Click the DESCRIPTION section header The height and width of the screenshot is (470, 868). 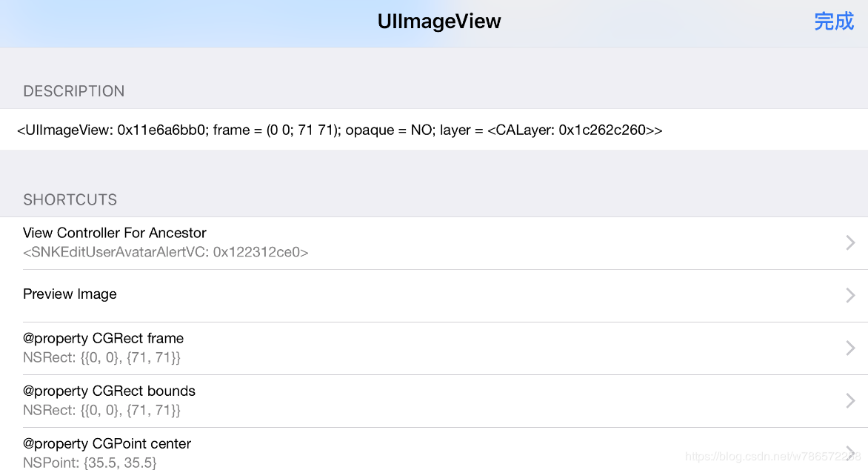coord(73,91)
